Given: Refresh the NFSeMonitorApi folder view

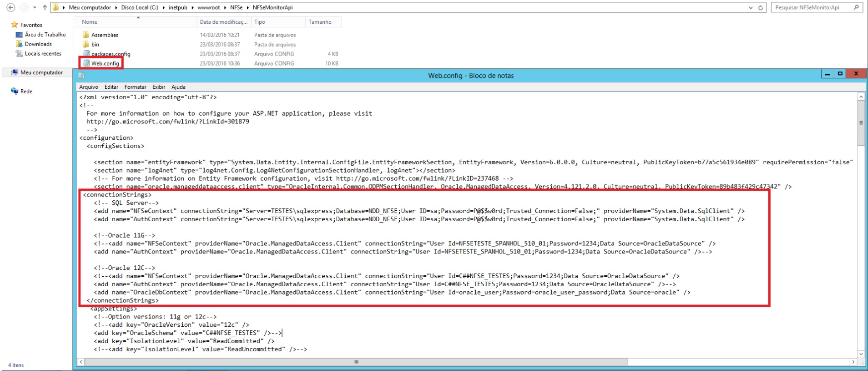Looking at the screenshot, I should [760, 7].
